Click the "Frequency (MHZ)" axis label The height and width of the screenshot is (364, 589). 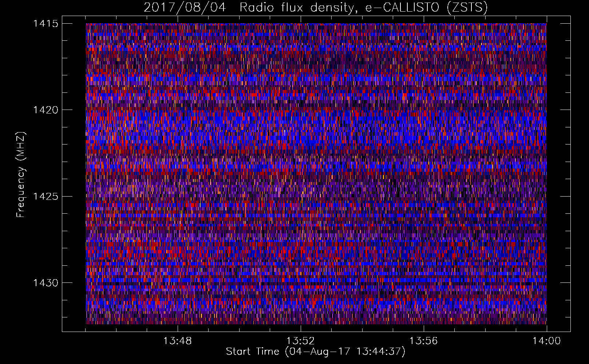tap(21, 174)
